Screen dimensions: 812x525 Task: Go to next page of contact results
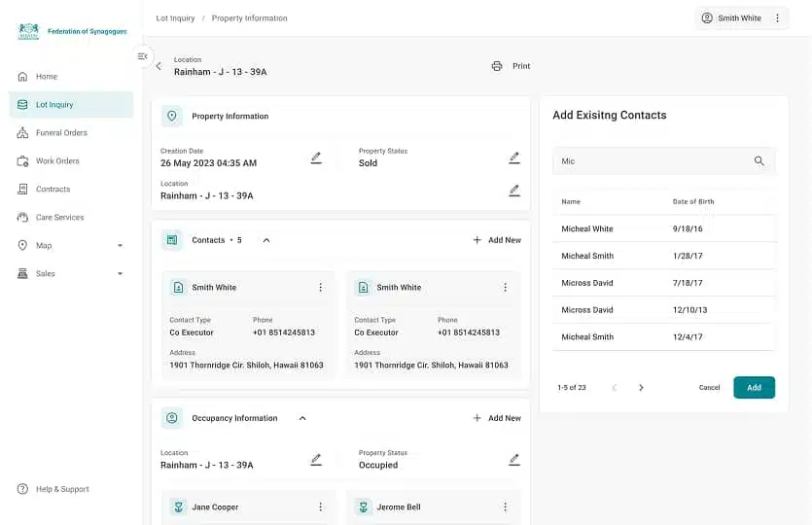click(641, 387)
